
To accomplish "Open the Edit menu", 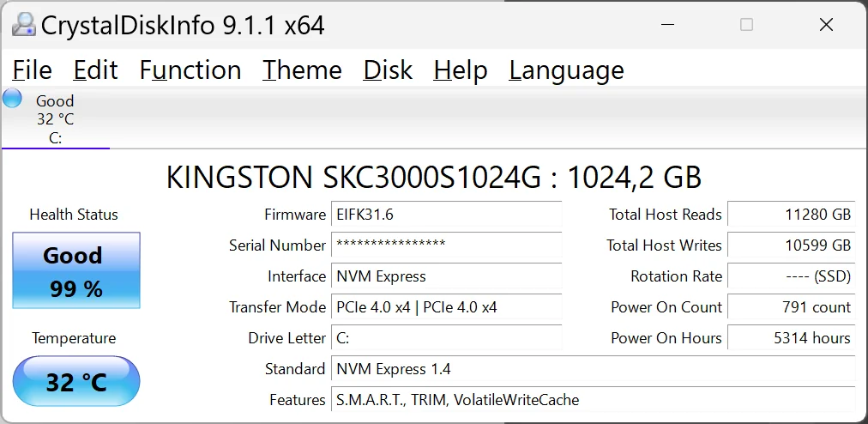I will 95,70.
